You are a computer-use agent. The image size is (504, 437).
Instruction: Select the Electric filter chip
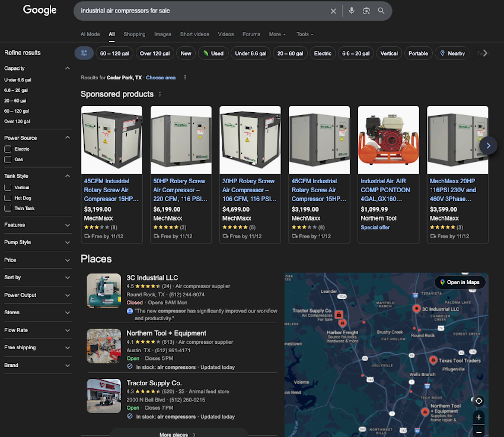(x=323, y=53)
